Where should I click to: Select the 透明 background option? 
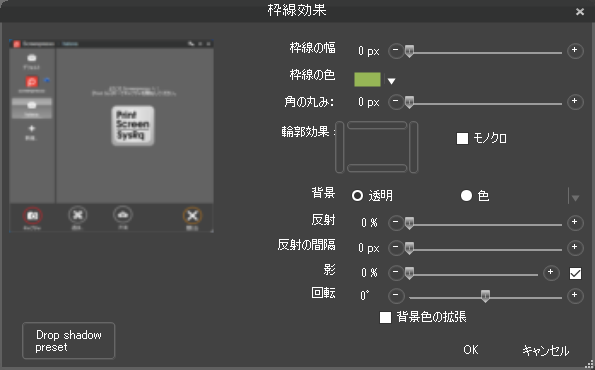(357, 196)
